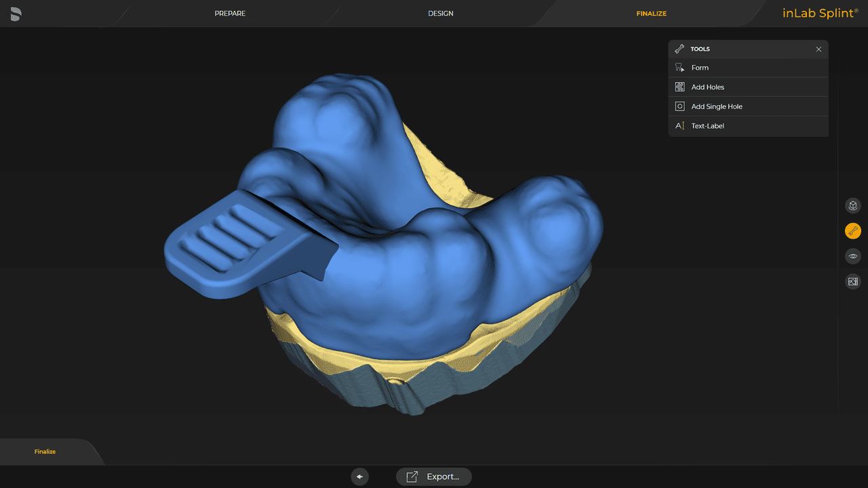Click the yellow Tools wrench icon
This screenshot has width=868, height=488.
tap(852, 230)
